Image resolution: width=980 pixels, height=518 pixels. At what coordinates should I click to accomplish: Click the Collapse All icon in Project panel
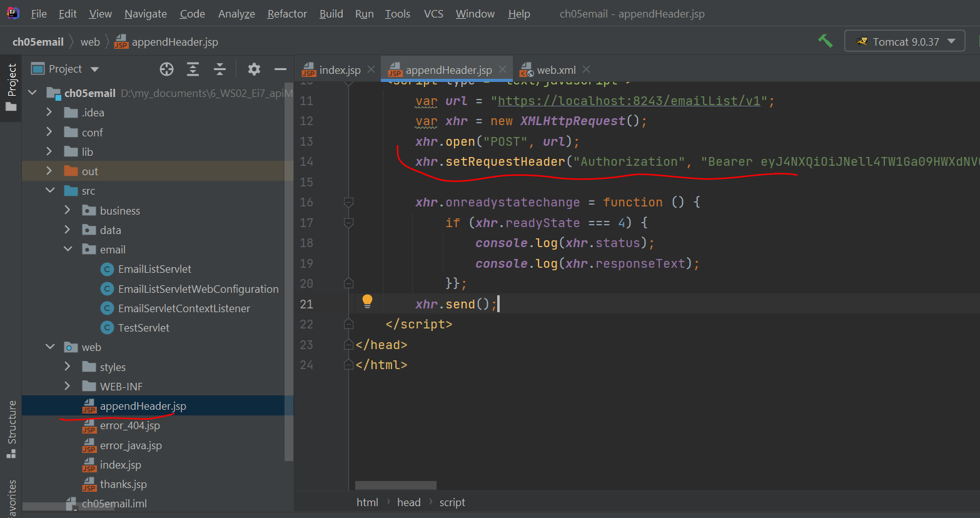click(x=220, y=69)
